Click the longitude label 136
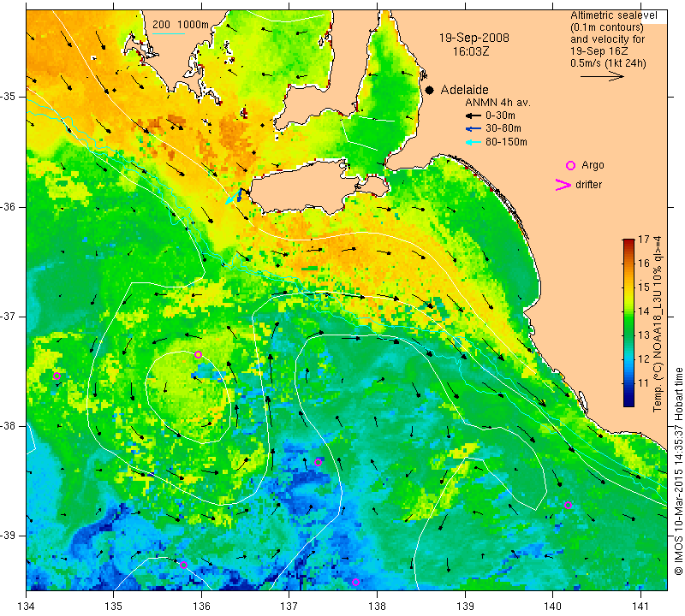Screen dimensions: 685x616 tap(201, 606)
